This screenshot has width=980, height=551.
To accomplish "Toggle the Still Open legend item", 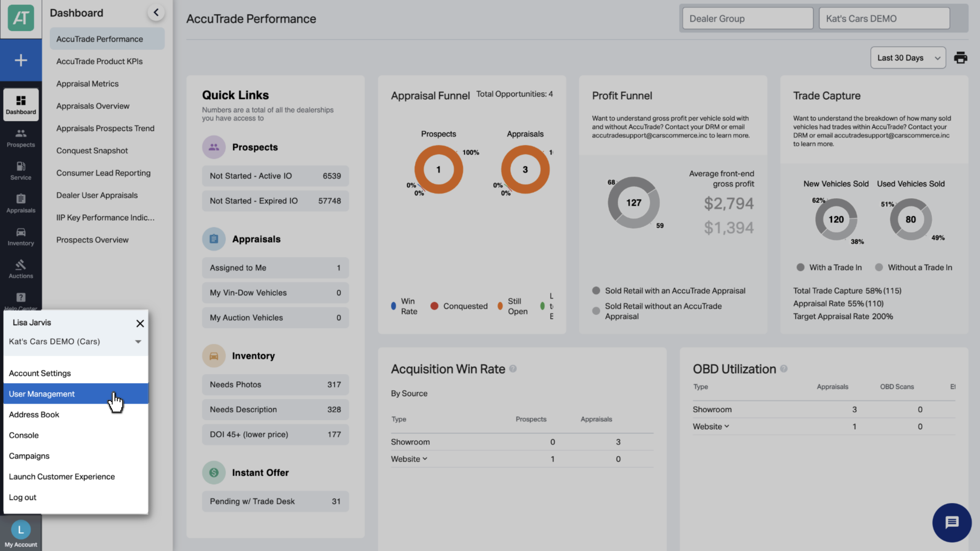I will click(513, 306).
